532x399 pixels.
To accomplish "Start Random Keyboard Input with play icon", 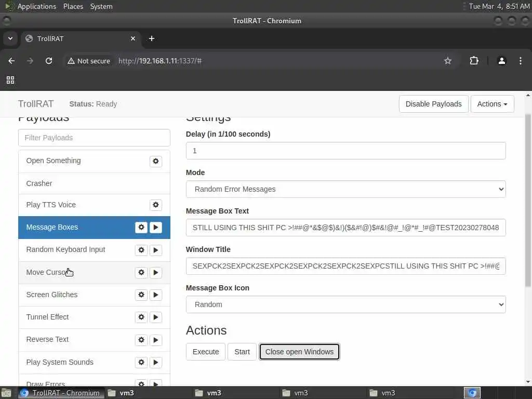I will pyautogui.click(x=156, y=250).
